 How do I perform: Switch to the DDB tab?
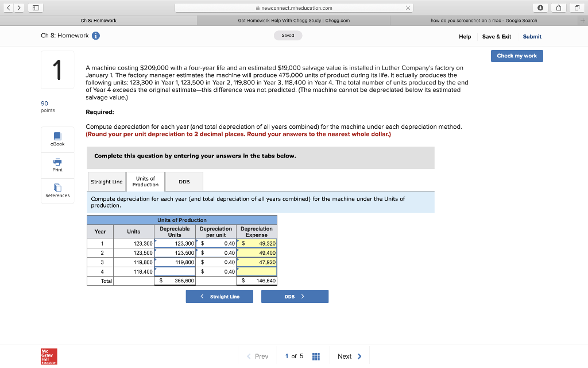184,181
